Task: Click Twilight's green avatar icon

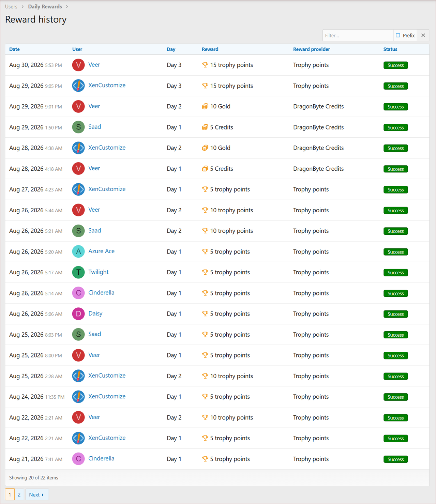Action: click(78, 272)
